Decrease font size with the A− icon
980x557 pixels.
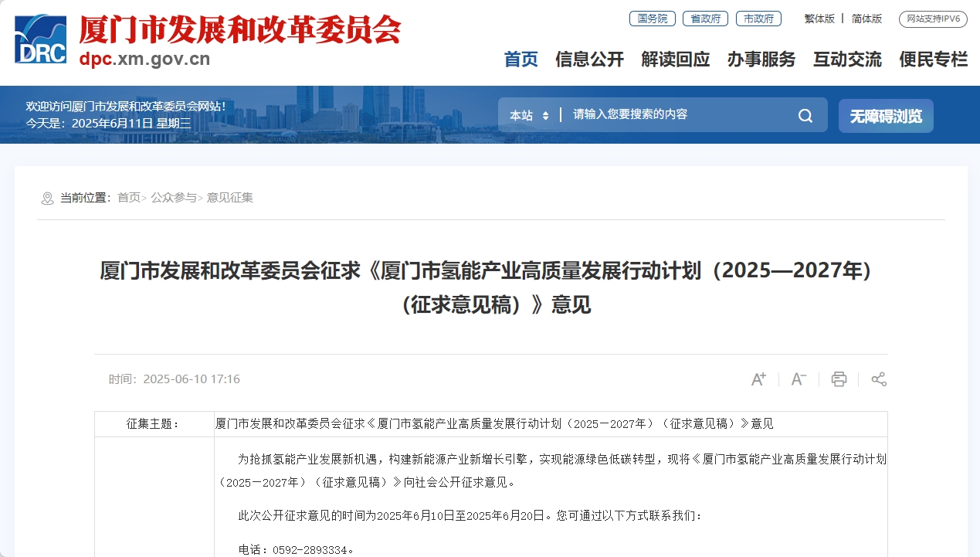pyautogui.click(x=798, y=379)
